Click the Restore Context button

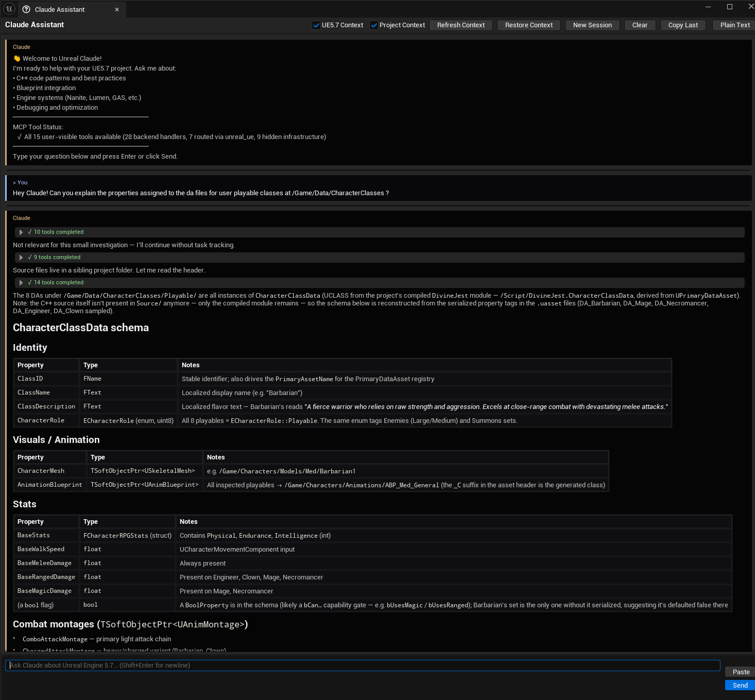[x=529, y=25]
